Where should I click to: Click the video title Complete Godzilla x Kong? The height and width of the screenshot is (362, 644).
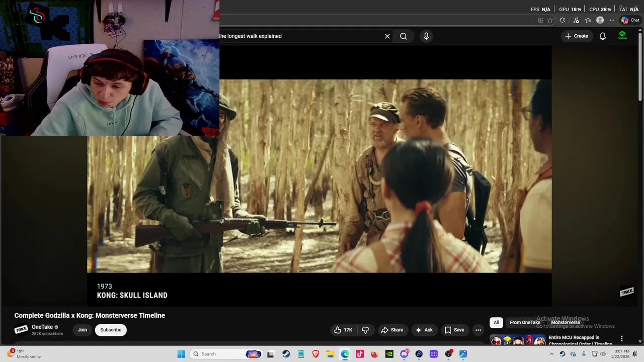[x=90, y=315]
